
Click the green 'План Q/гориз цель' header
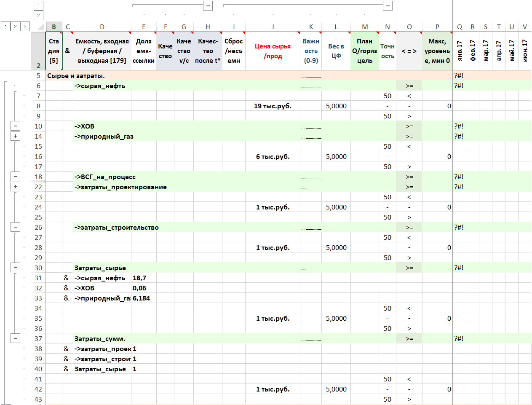[364, 51]
